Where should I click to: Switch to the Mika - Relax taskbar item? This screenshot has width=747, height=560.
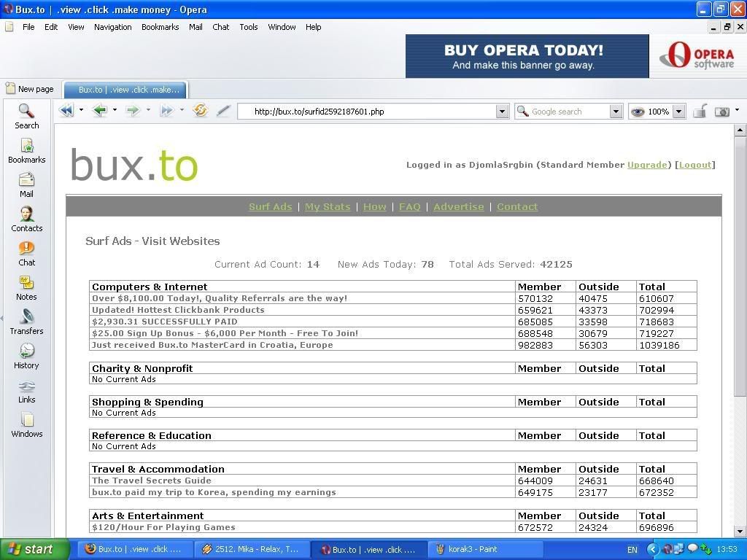[252, 549]
